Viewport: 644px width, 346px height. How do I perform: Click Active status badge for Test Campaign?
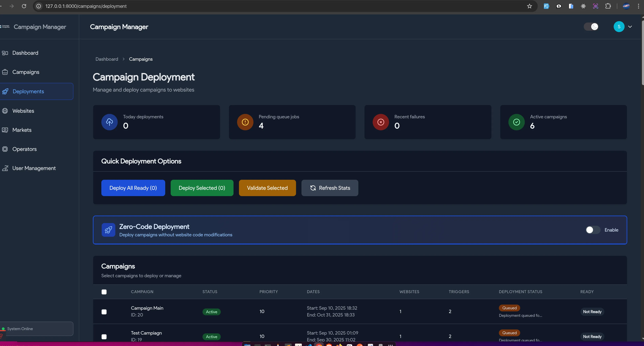coord(212,337)
